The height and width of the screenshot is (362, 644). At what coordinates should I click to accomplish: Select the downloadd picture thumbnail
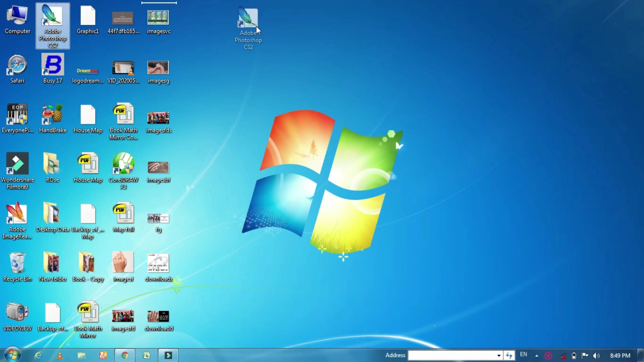159,321
